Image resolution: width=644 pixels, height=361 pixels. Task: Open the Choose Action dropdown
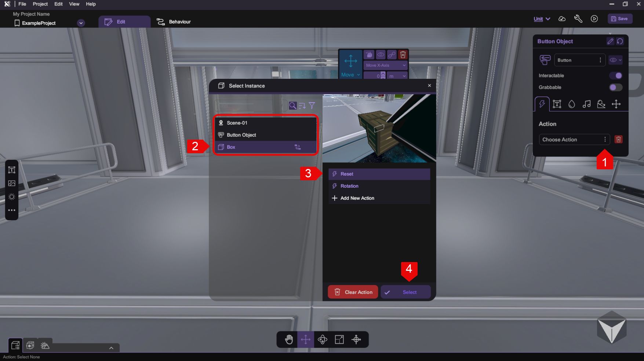[x=574, y=140]
